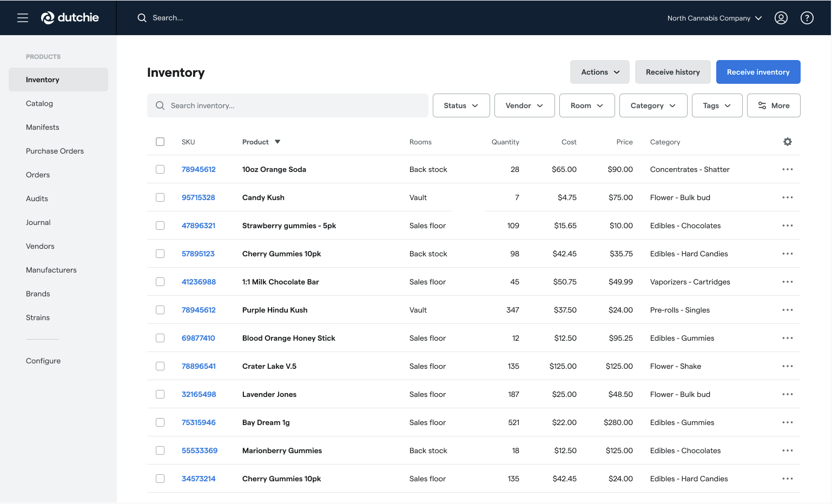
Task: Click the Dutchie logo
Action: [70, 17]
